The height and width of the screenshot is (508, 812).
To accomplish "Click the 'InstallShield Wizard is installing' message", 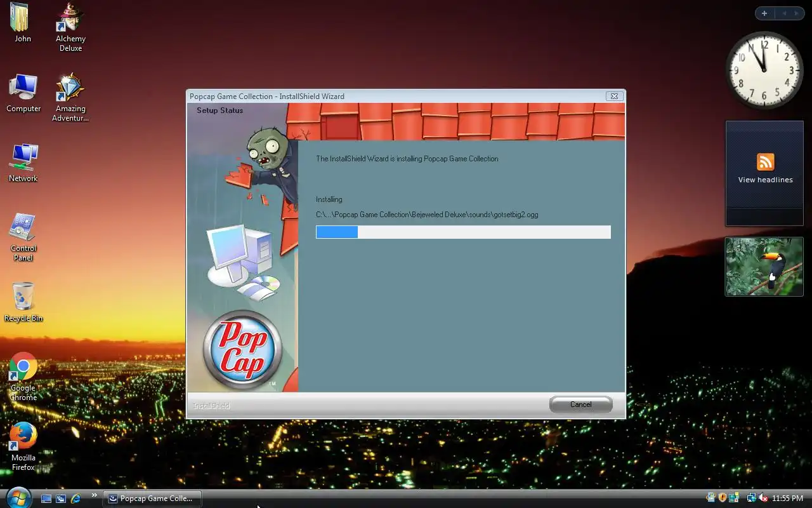I will click(407, 159).
